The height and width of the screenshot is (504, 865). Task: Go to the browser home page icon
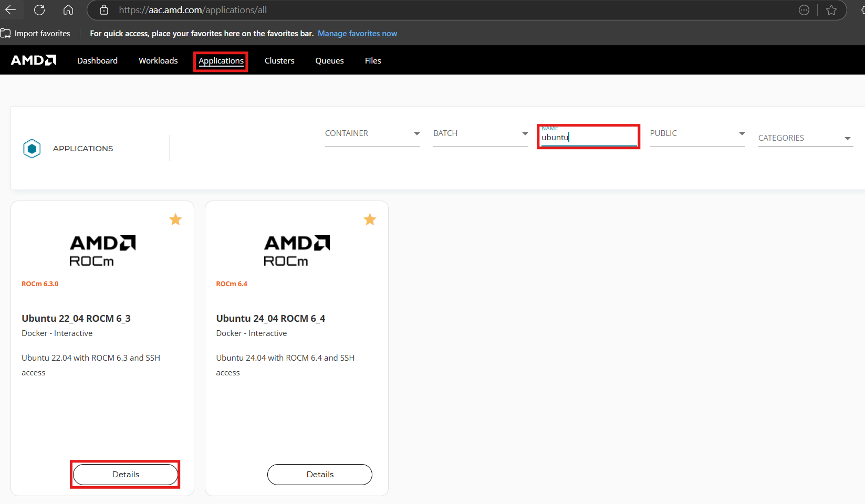point(68,10)
